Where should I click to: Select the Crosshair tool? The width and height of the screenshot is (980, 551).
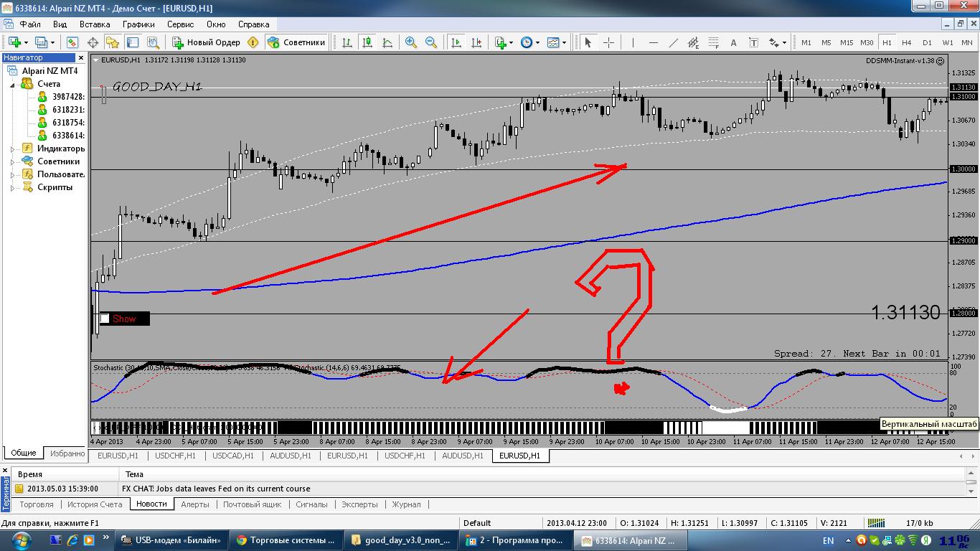[608, 42]
